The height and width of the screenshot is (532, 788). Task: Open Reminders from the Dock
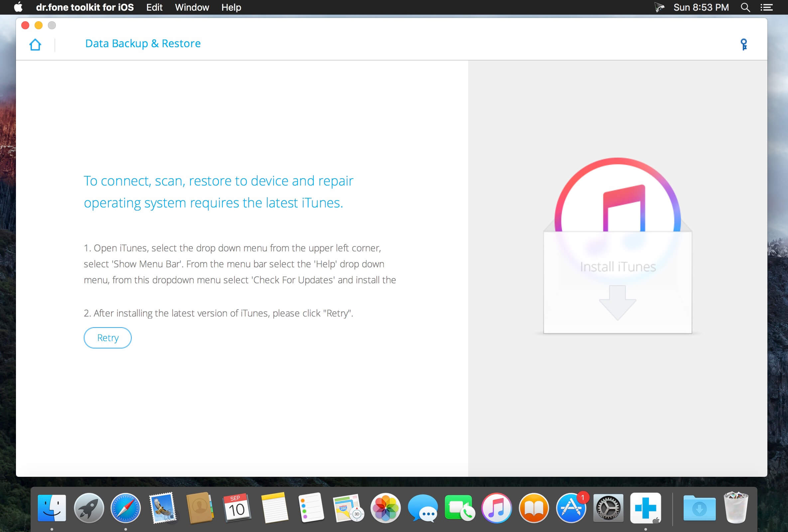[311, 508]
